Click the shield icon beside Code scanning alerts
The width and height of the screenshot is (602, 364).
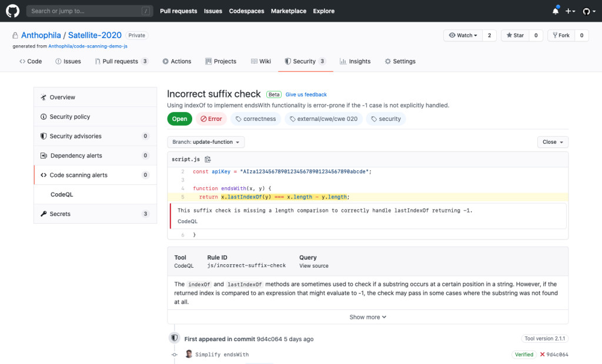click(x=44, y=175)
